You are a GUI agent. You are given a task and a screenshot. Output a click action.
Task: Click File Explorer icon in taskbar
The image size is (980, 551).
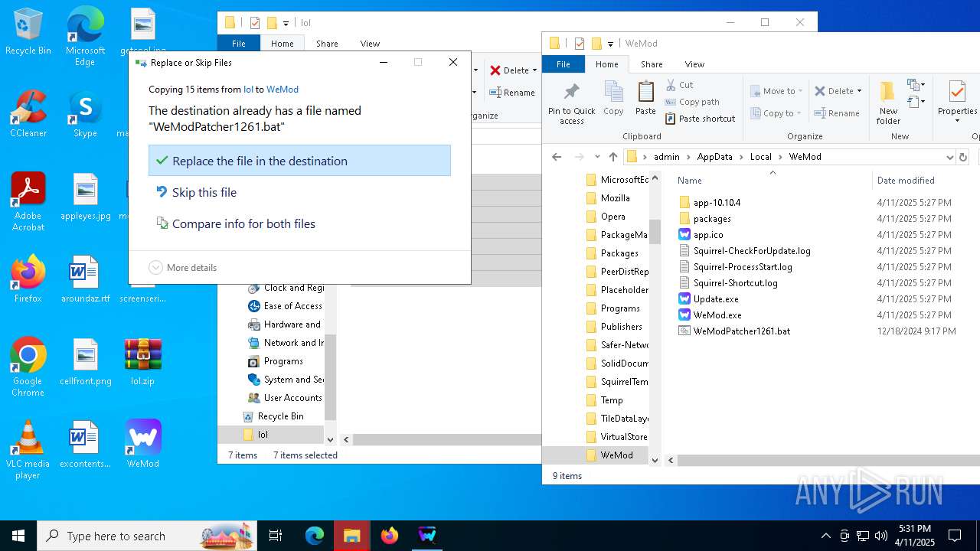352,536
